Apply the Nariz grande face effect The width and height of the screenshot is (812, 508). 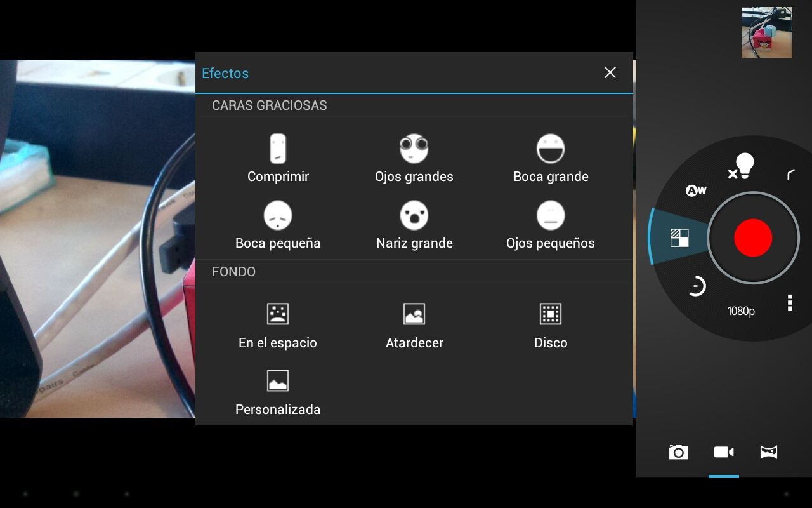414,225
